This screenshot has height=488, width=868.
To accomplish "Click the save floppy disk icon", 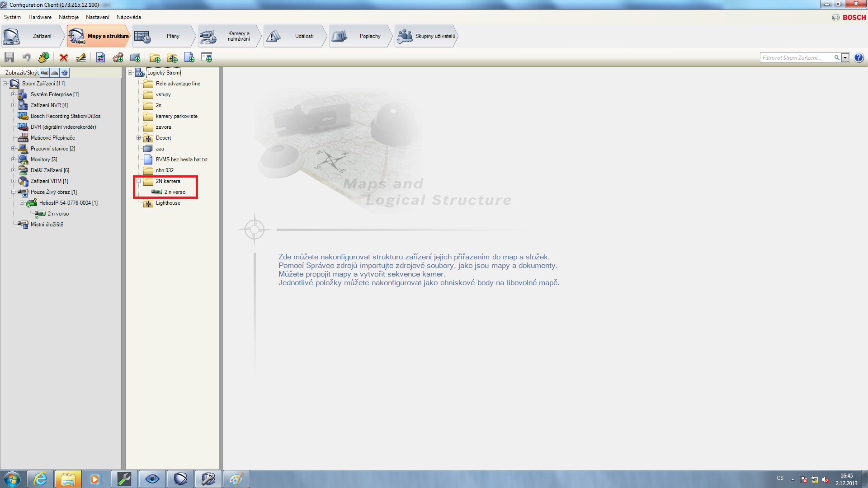I will 9,57.
